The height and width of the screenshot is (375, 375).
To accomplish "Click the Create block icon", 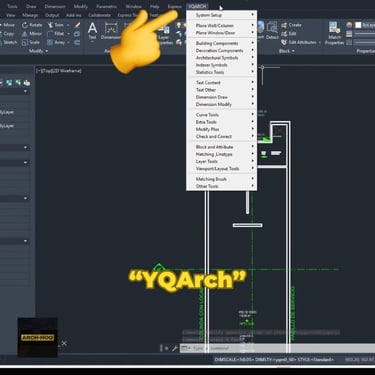I will [x=291, y=25].
